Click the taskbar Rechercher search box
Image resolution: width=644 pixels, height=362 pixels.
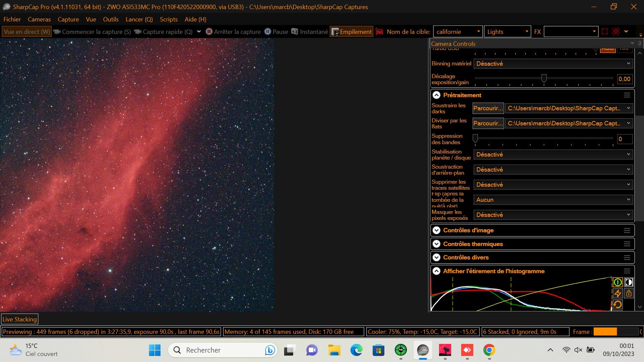click(222, 350)
